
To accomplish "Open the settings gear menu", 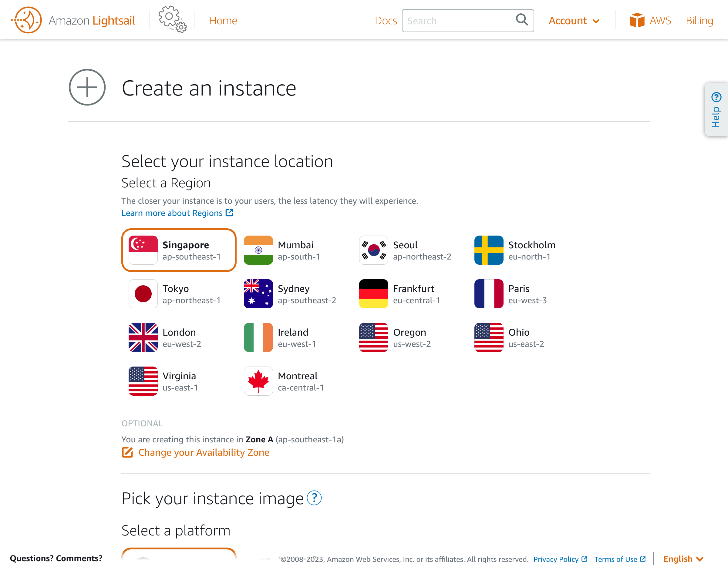I will pyautogui.click(x=171, y=19).
